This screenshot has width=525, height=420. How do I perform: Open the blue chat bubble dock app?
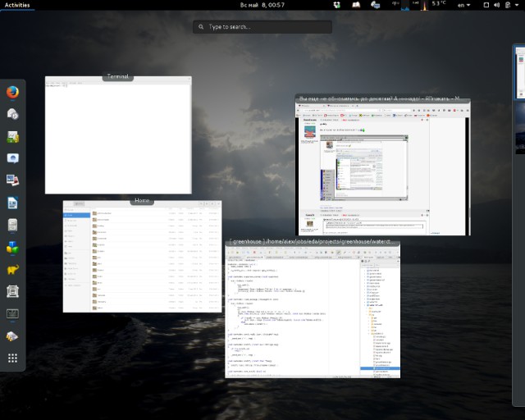(13, 158)
